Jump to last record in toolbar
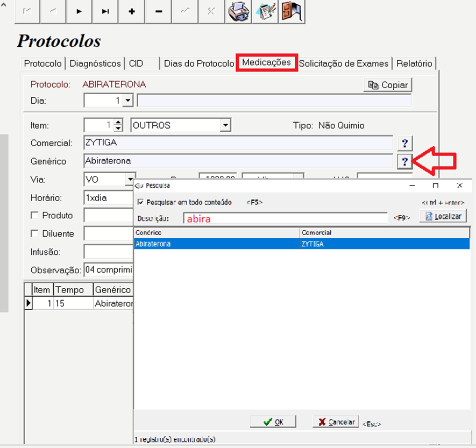The height and width of the screenshot is (448, 476). [105, 11]
